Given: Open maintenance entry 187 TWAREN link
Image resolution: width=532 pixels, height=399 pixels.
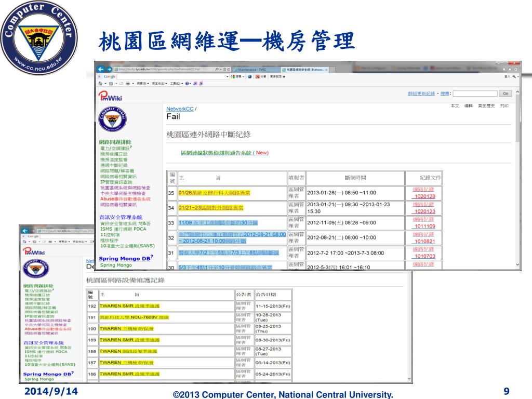Looking at the screenshot, I should pyautogui.click(x=126, y=362).
